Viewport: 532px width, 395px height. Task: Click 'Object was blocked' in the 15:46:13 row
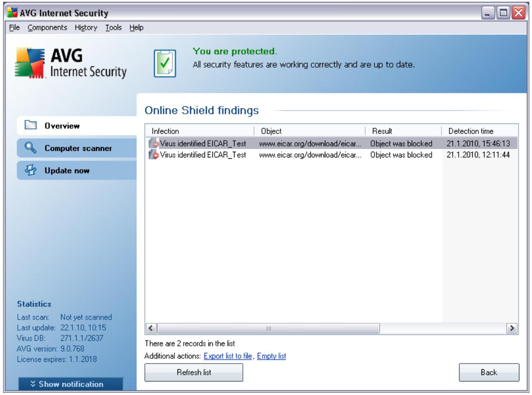401,143
